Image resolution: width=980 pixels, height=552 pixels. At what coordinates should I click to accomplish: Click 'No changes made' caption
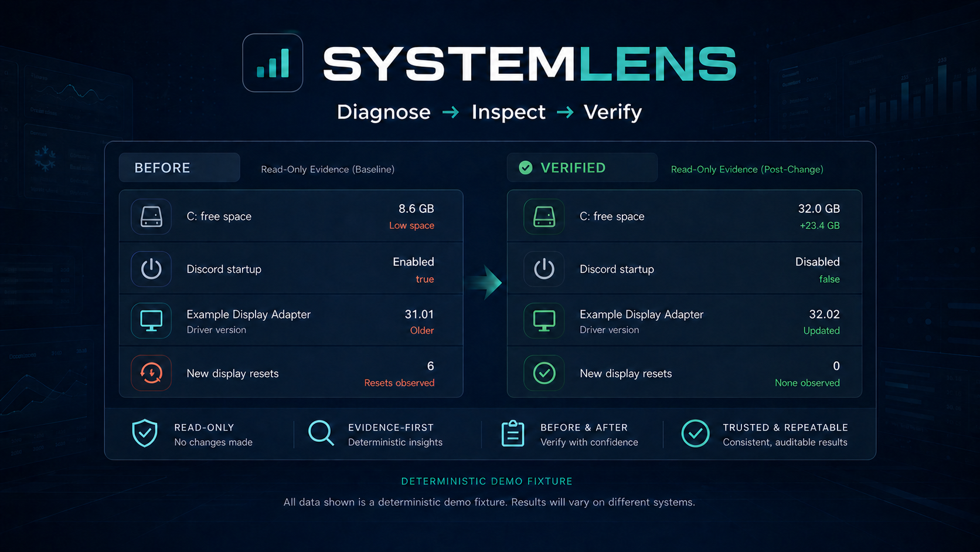213,442
